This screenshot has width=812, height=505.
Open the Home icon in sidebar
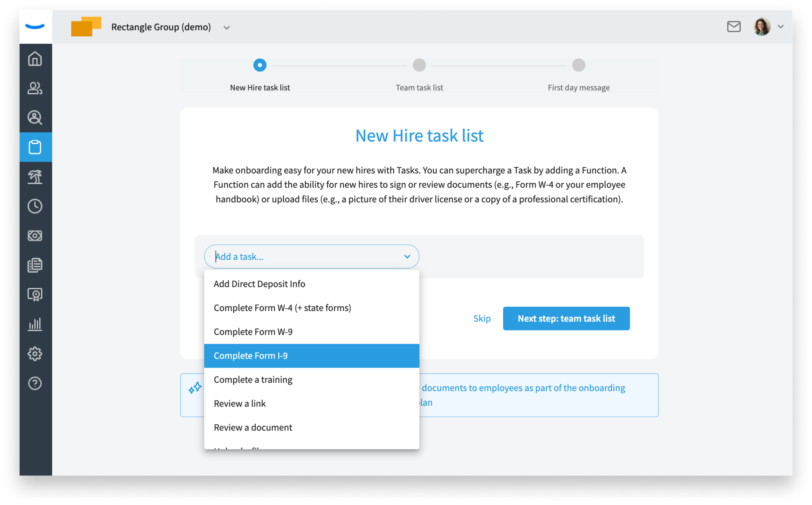point(35,59)
